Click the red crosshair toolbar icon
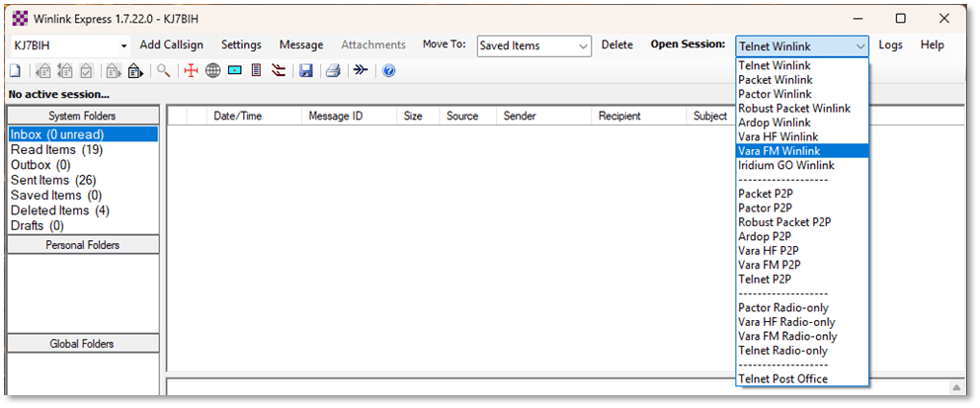980x408 pixels. pos(192,71)
